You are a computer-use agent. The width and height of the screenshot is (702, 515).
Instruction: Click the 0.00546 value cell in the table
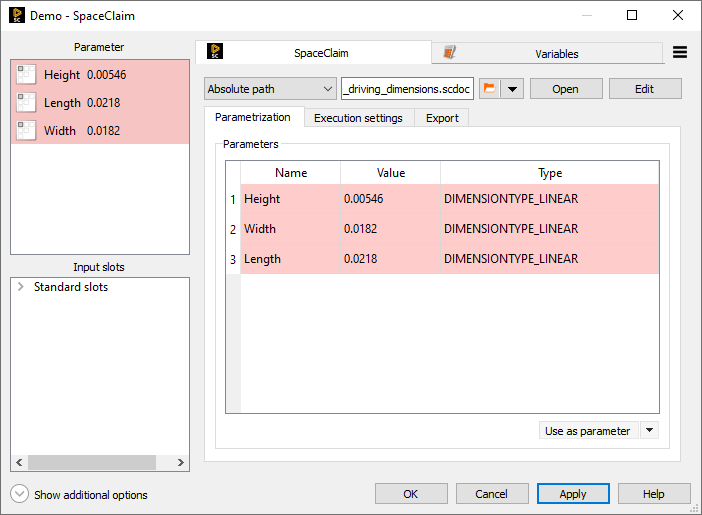point(390,199)
